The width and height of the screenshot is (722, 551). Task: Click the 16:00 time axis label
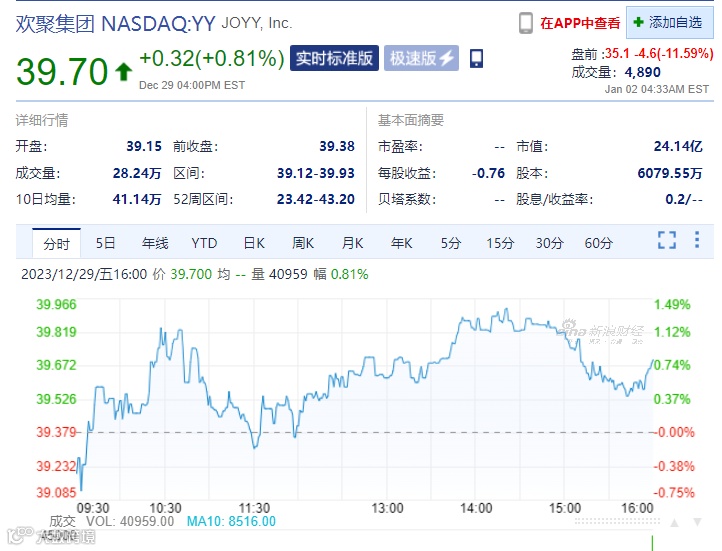pos(637,508)
